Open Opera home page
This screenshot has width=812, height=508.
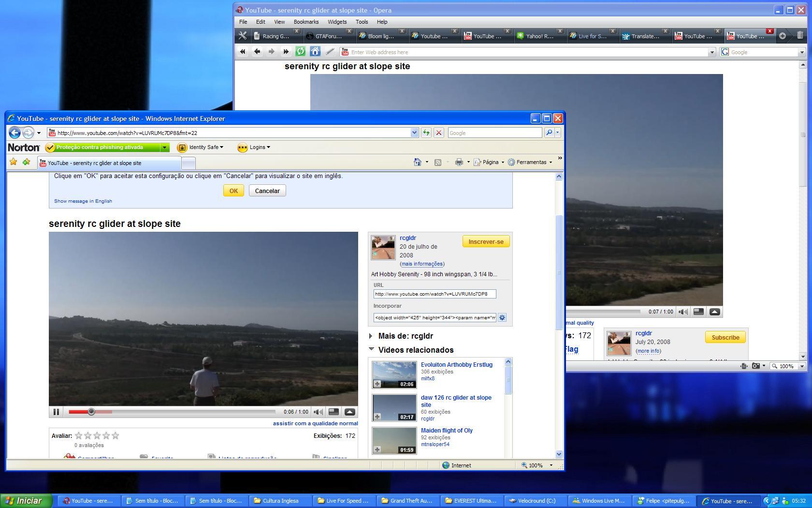click(315, 51)
